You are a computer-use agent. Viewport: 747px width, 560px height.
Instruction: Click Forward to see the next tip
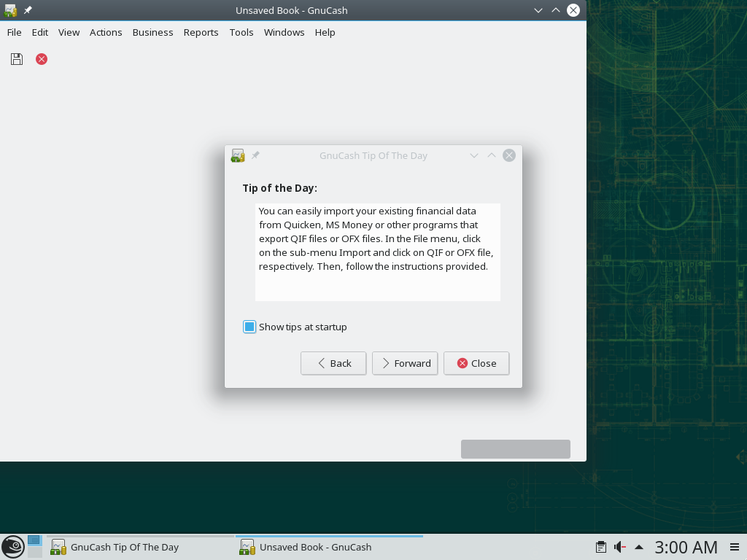(x=406, y=363)
